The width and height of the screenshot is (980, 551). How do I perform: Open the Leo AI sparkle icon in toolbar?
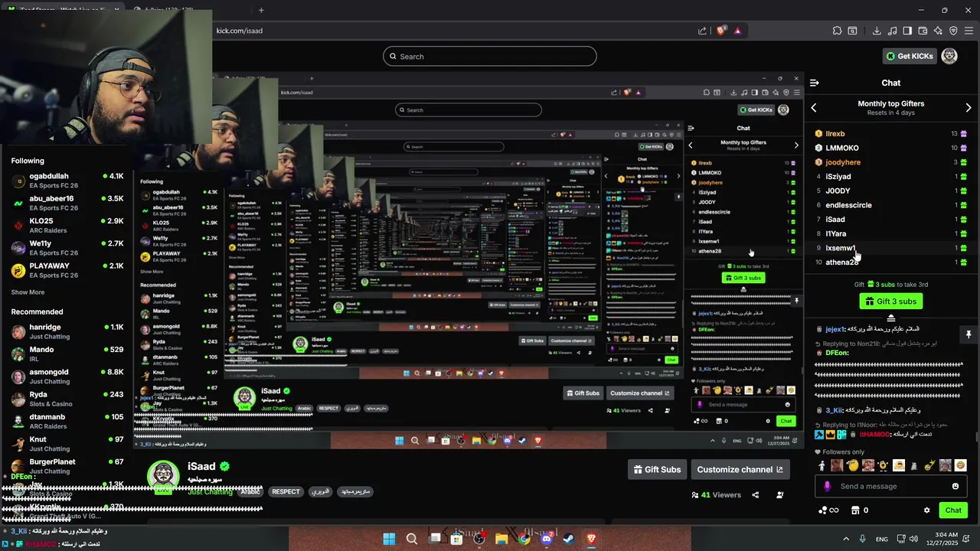point(938,31)
